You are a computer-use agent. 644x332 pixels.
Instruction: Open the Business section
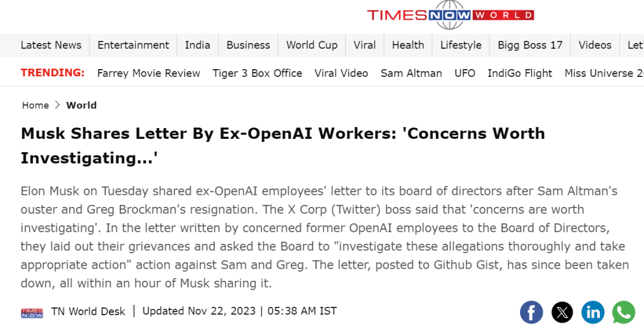[x=248, y=45]
